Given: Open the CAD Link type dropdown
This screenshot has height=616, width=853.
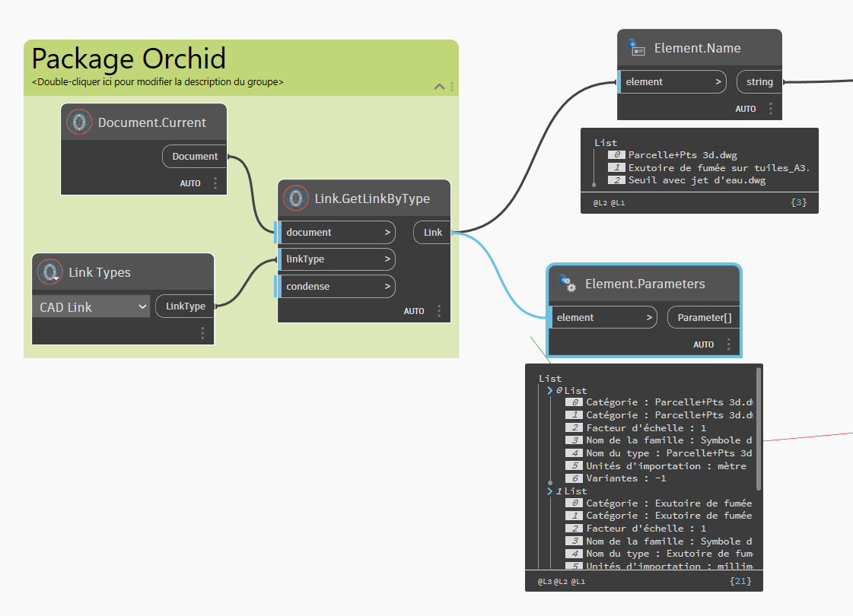Looking at the screenshot, I should tap(91, 306).
